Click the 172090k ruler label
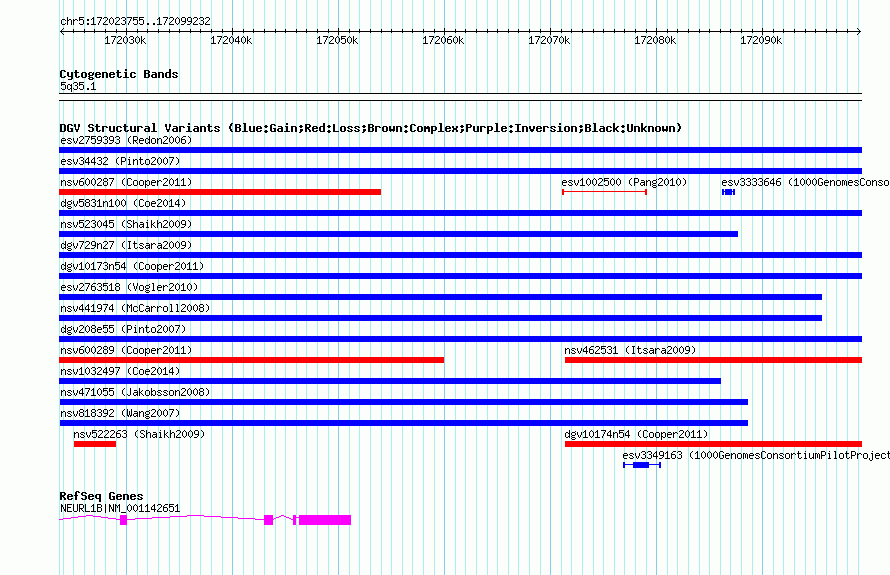The height and width of the screenshot is (575, 890). tap(761, 40)
